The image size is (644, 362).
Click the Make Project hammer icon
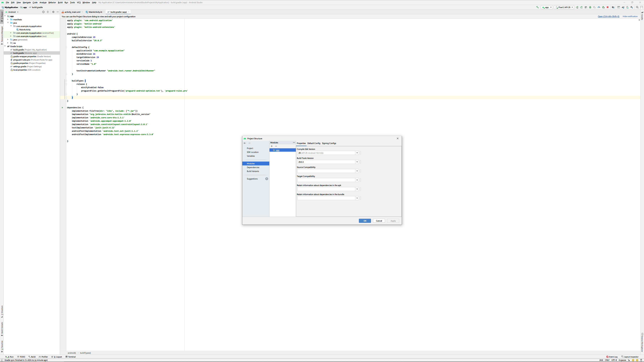tap(538, 7)
